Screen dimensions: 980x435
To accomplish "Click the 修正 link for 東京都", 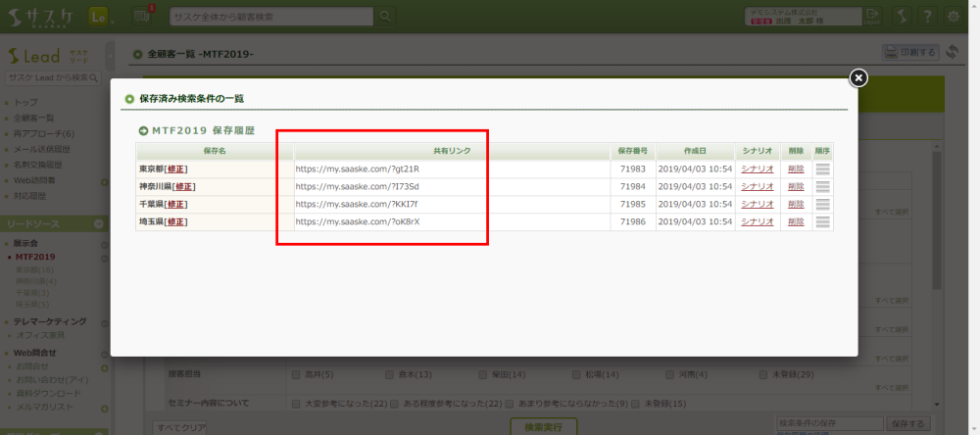I will pyautogui.click(x=176, y=169).
